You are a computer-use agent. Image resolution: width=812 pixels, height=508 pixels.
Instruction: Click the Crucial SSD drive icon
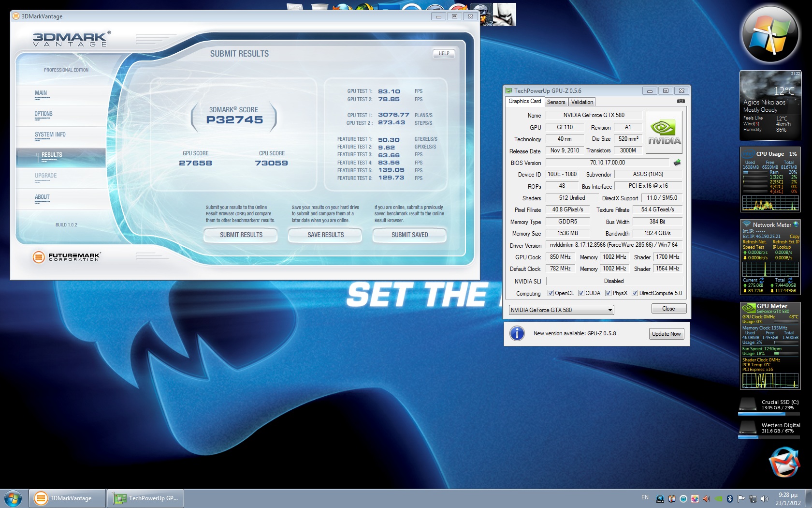click(748, 404)
